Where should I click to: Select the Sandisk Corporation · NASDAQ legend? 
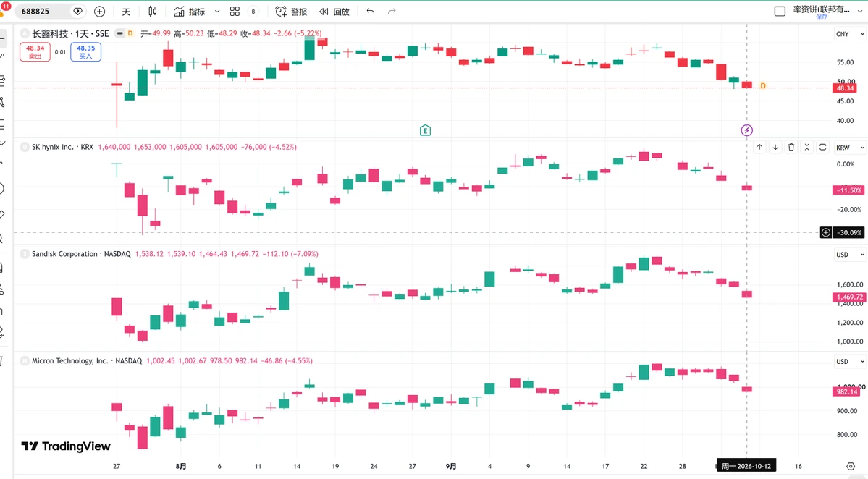tap(81, 254)
